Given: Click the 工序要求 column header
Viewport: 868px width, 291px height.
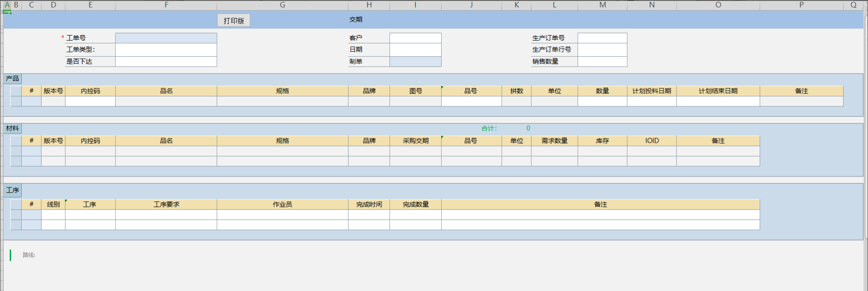Looking at the screenshot, I should [x=166, y=204].
